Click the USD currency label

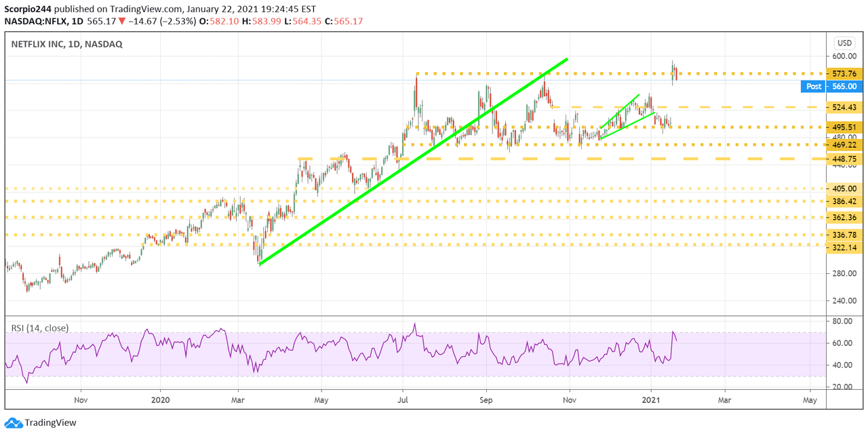(844, 43)
